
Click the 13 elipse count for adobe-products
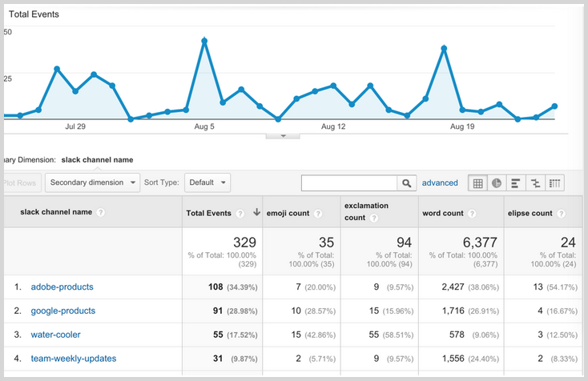coord(538,287)
